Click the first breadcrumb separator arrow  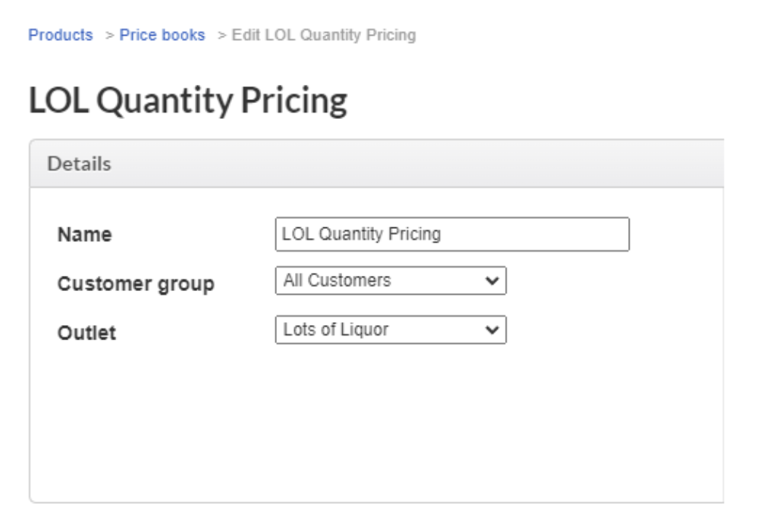109,36
